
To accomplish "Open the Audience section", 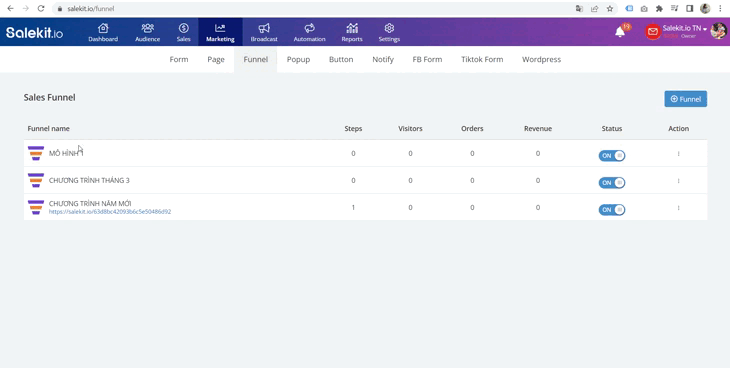I will [x=148, y=33].
